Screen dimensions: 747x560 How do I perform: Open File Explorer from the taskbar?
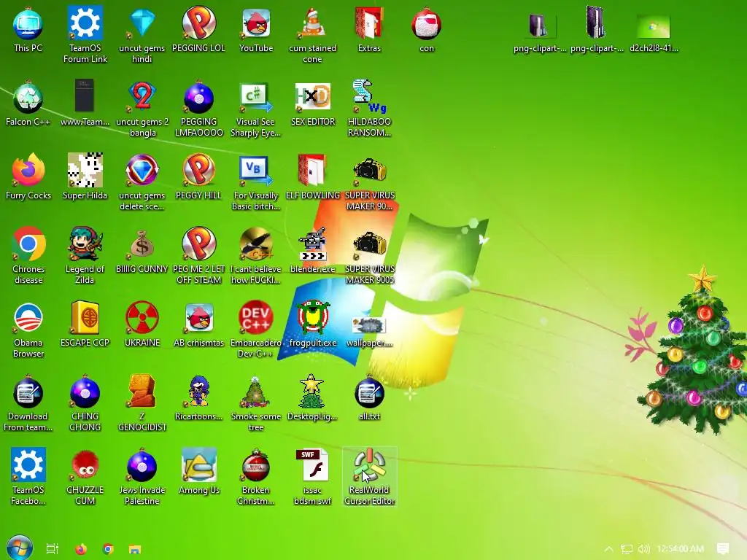(x=135, y=549)
